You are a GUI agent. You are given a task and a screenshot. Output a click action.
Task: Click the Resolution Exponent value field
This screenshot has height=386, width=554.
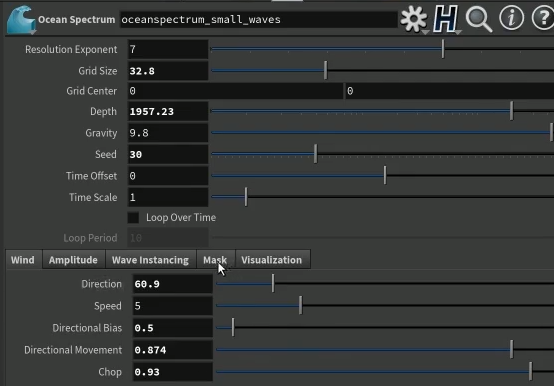pos(168,49)
